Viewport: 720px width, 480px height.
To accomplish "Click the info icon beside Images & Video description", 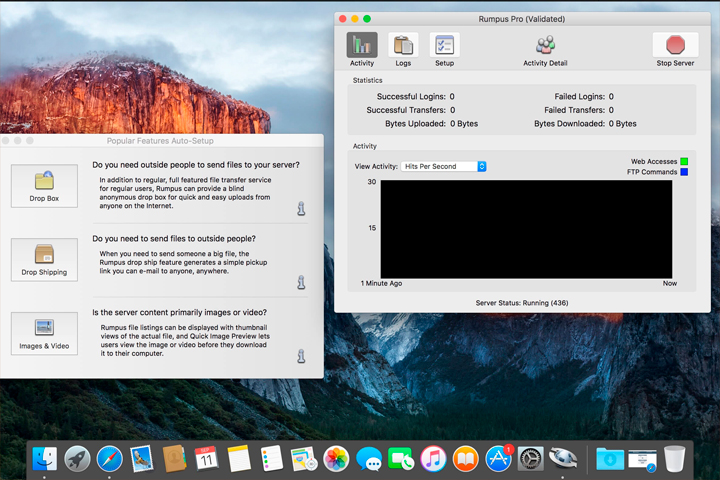I will coord(301,356).
